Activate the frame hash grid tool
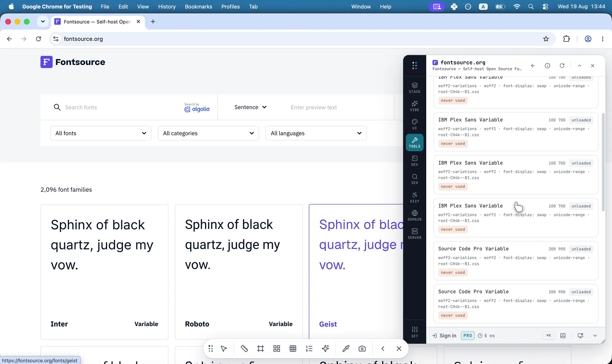612x364 pixels. [x=260, y=349]
